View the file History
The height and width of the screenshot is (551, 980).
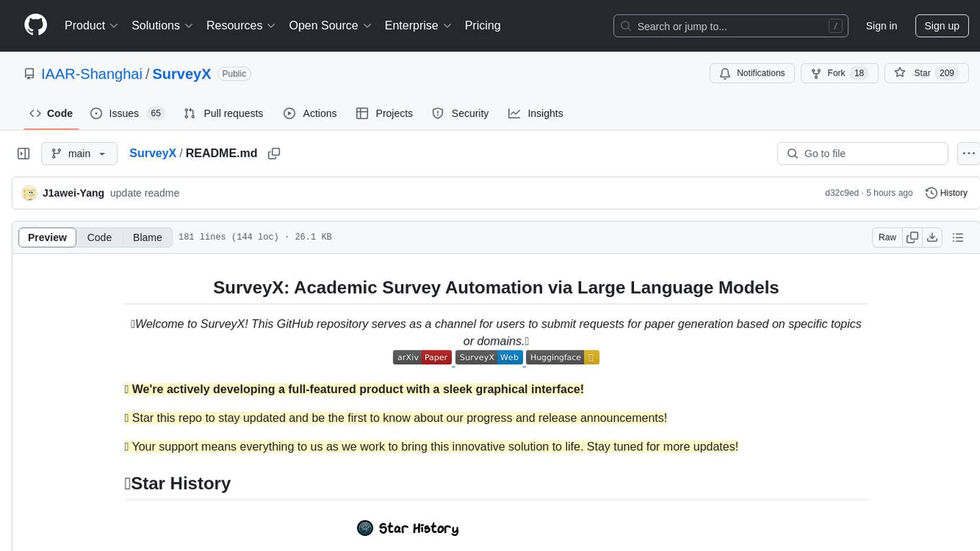[x=946, y=193]
